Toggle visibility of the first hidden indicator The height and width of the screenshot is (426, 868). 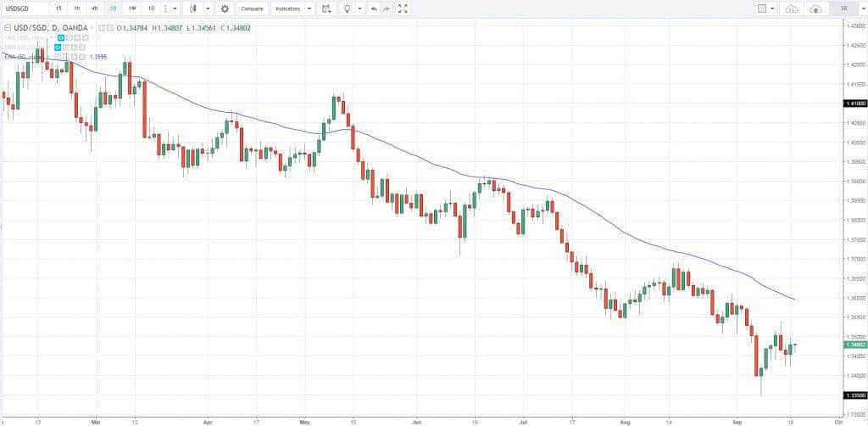(x=60, y=38)
